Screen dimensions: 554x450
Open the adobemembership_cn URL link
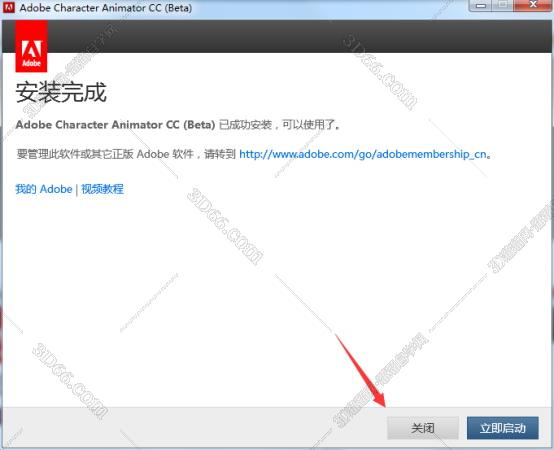click(363, 154)
